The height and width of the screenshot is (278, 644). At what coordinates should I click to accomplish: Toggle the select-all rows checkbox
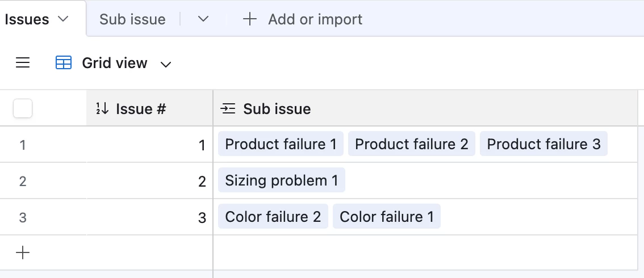(23, 108)
